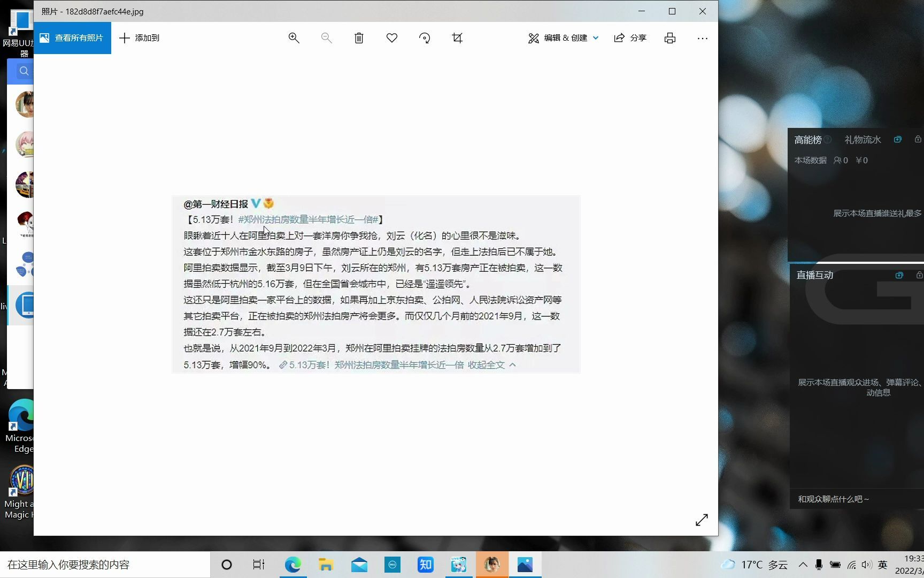Launch Edge from the taskbar
The width and height of the screenshot is (924, 578).
tap(292, 565)
